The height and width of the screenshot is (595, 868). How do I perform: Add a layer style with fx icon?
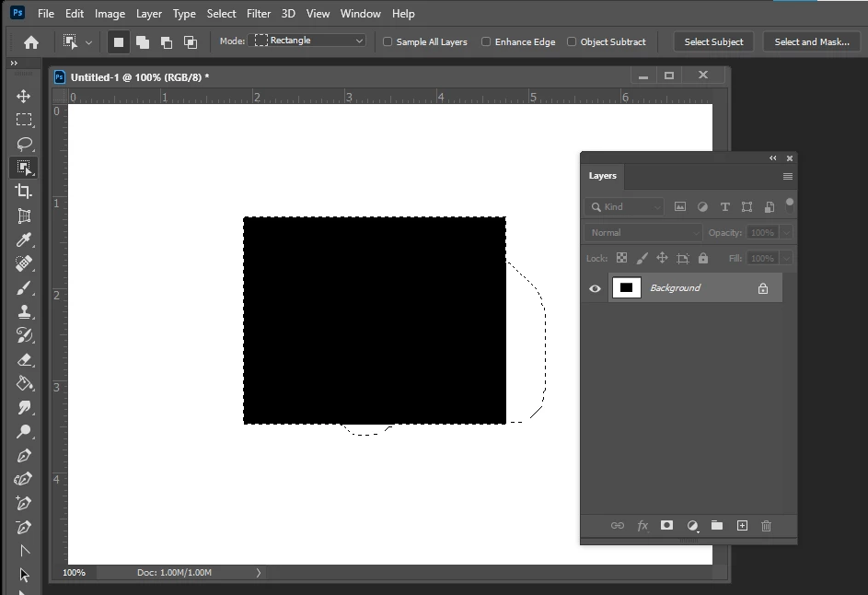point(642,526)
